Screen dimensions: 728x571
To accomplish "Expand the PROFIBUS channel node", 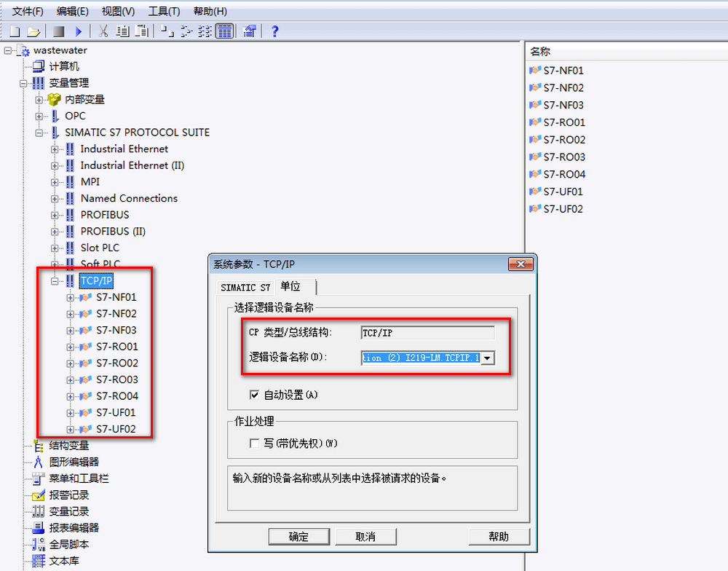I will pos(55,215).
